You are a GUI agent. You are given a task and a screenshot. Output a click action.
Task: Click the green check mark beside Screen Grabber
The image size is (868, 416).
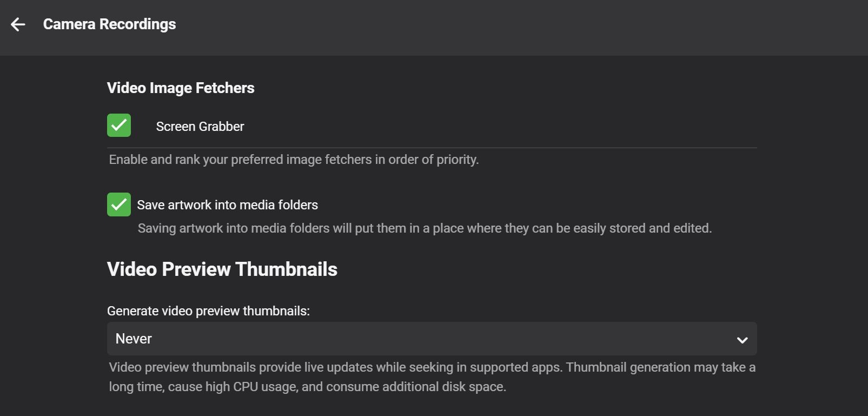pos(119,126)
